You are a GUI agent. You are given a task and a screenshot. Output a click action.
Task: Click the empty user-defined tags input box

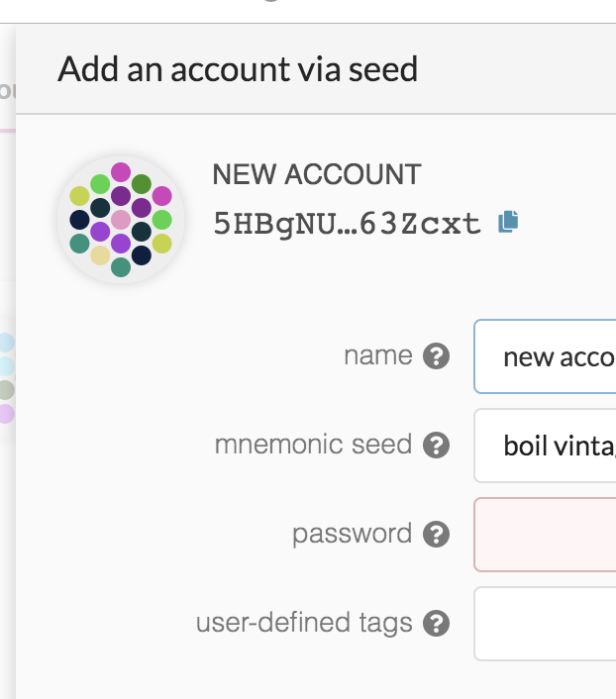tap(545, 624)
